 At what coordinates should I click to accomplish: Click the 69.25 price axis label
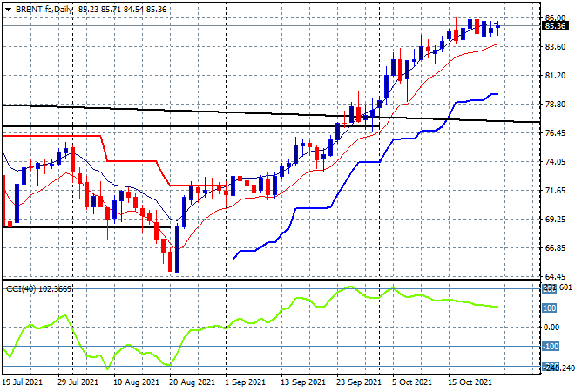(555, 220)
